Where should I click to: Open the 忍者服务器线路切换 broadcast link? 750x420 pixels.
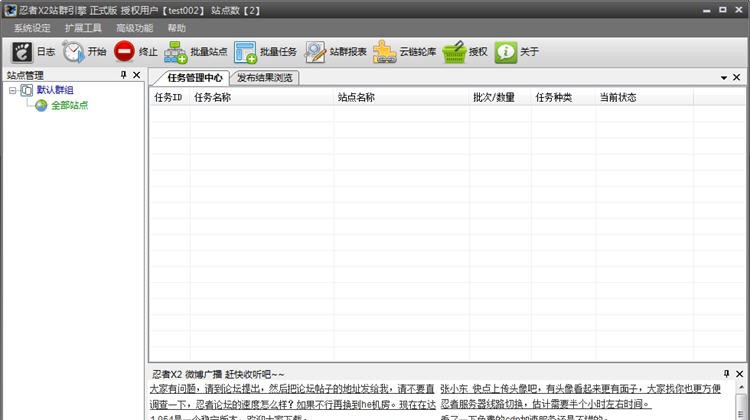tap(546, 404)
